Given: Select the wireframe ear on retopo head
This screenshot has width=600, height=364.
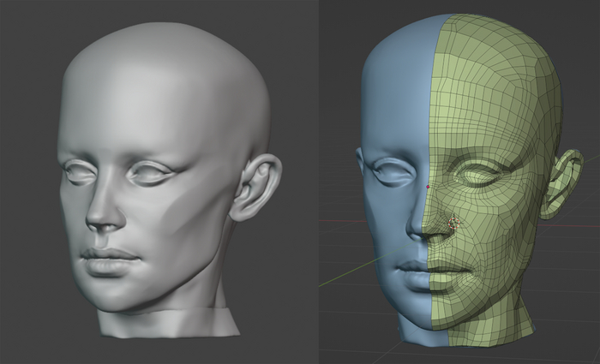Looking at the screenshot, I should pyautogui.click(x=565, y=182).
